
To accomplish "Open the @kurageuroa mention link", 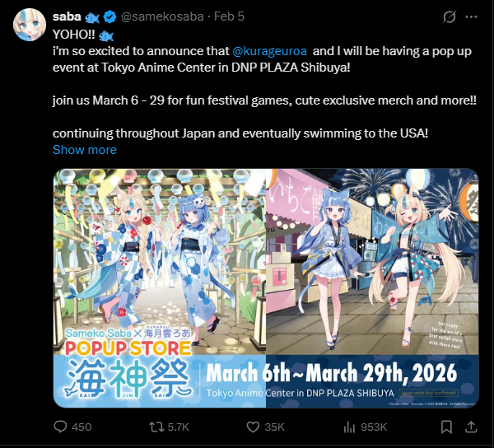I will point(269,51).
